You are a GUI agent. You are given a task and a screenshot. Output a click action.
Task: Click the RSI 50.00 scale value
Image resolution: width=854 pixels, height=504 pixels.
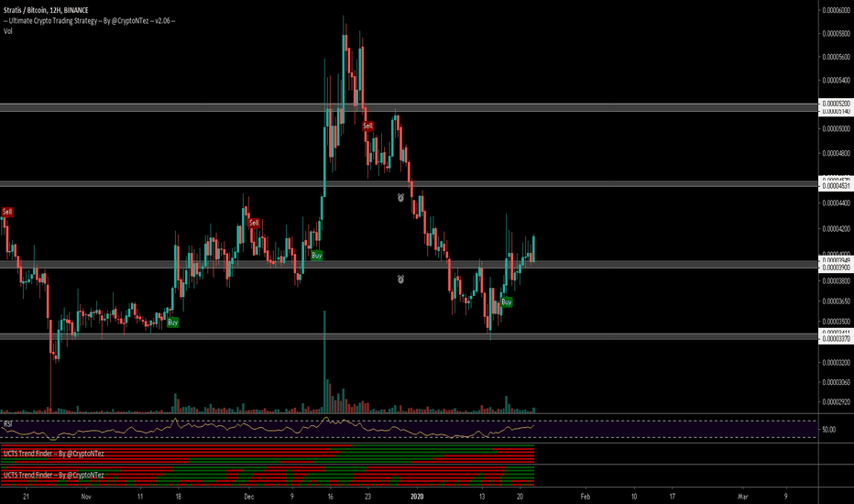click(829, 430)
